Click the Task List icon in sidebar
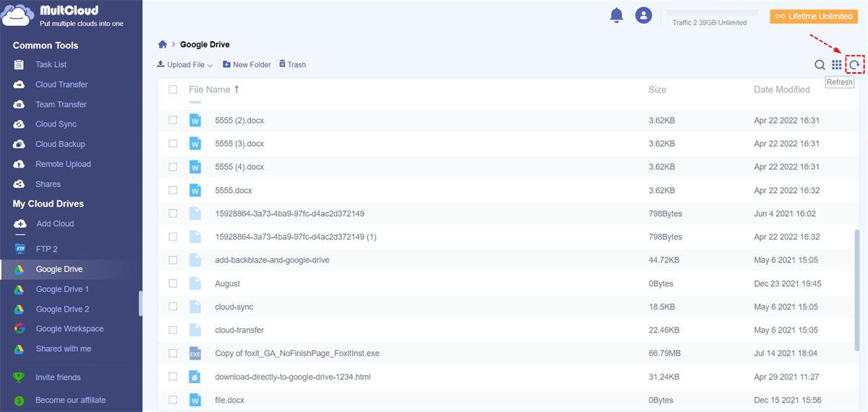The image size is (868, 412). click(20, 65)
